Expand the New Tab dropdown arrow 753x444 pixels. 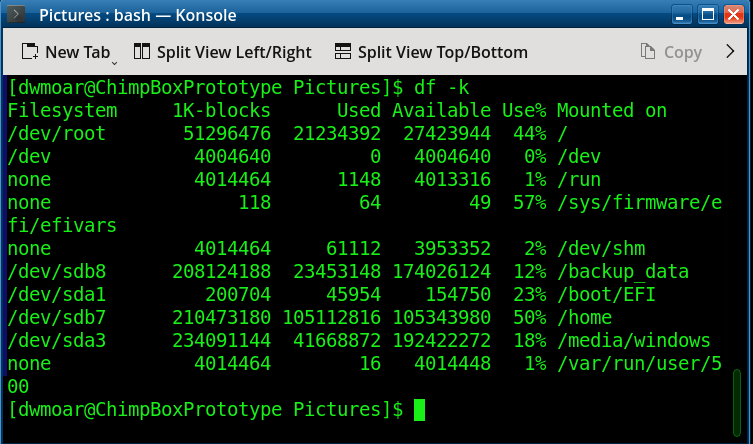113,58
